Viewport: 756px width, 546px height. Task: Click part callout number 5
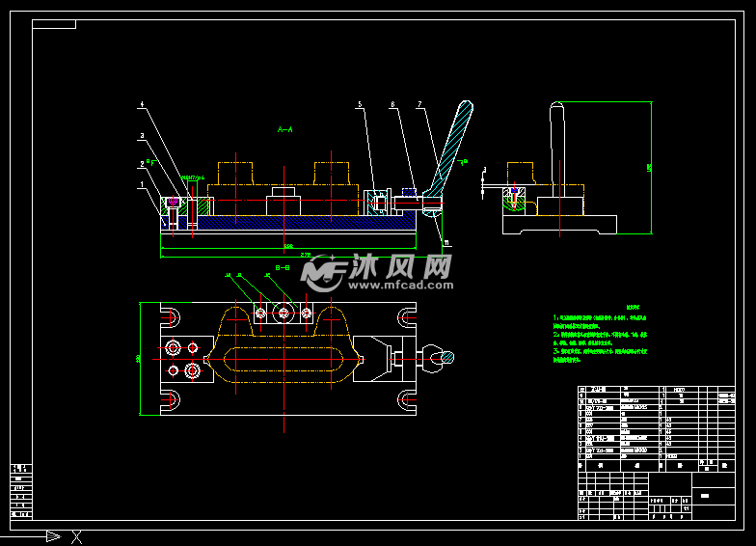tap(360, 103)
